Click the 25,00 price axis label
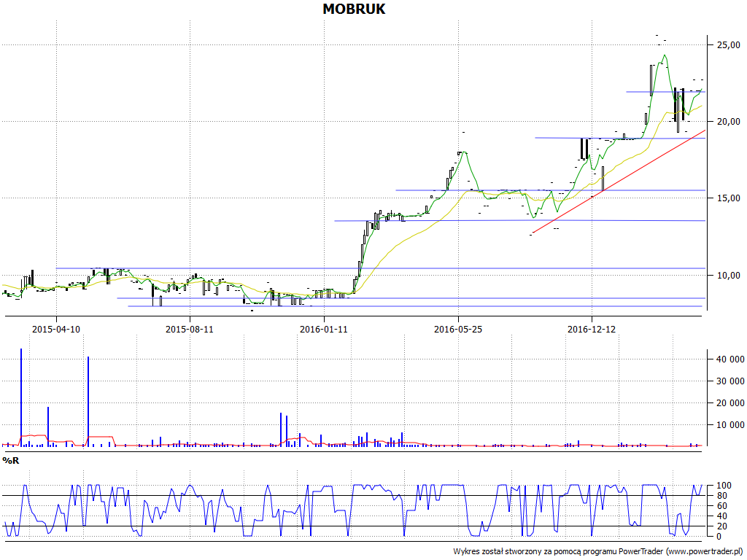Viewport: 747px width, 560px height. (729, 44)
